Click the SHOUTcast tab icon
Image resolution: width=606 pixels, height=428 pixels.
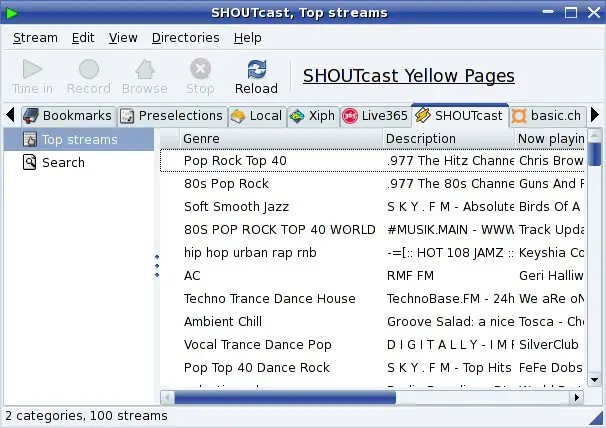[423, 116]
